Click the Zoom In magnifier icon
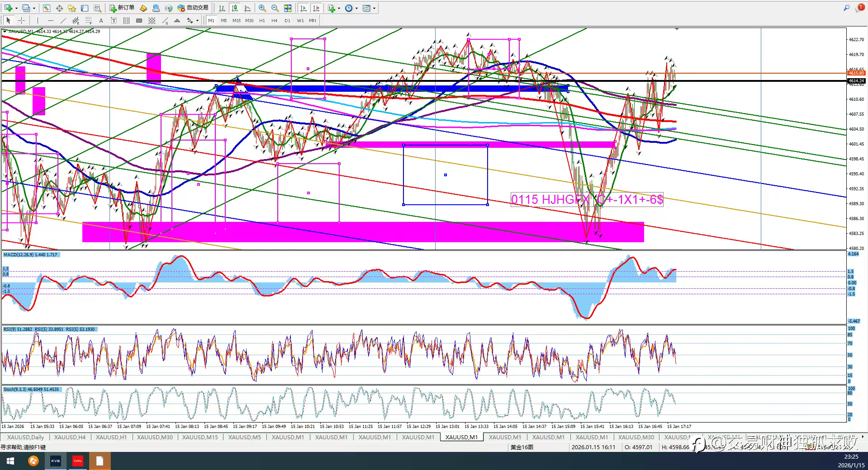This screenshot has height=470, width=868. [x=262, y=8]
